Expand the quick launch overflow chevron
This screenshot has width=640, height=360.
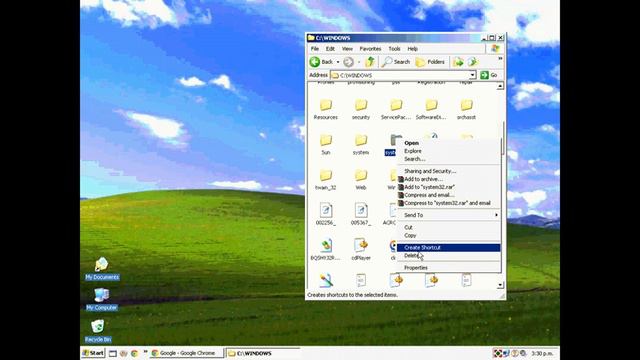[145, 352]
